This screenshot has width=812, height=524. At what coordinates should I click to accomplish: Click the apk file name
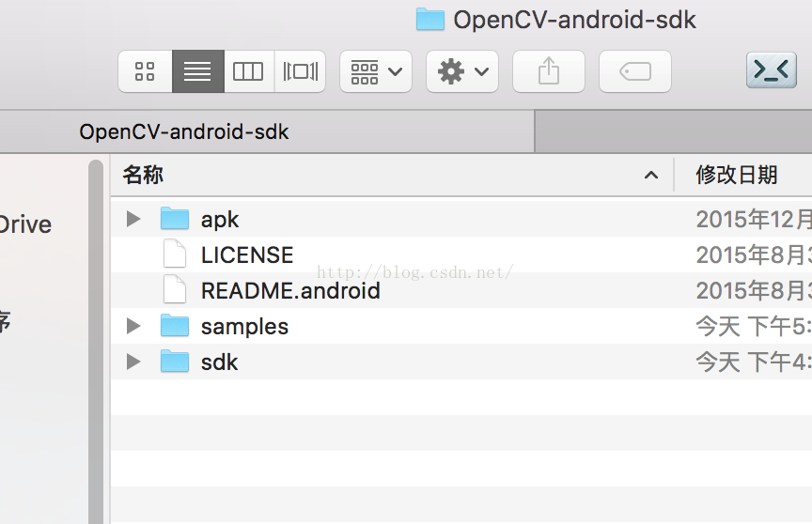click(220, 221)
